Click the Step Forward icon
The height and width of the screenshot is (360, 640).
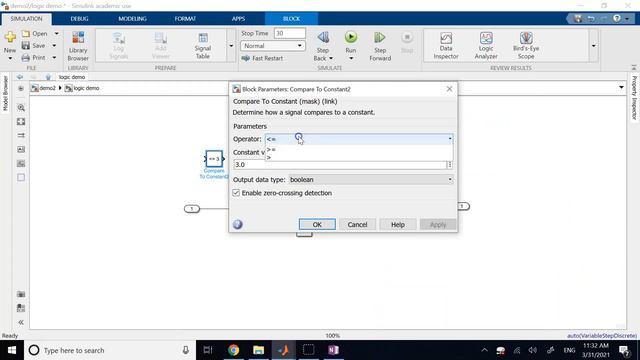(380, 38)
